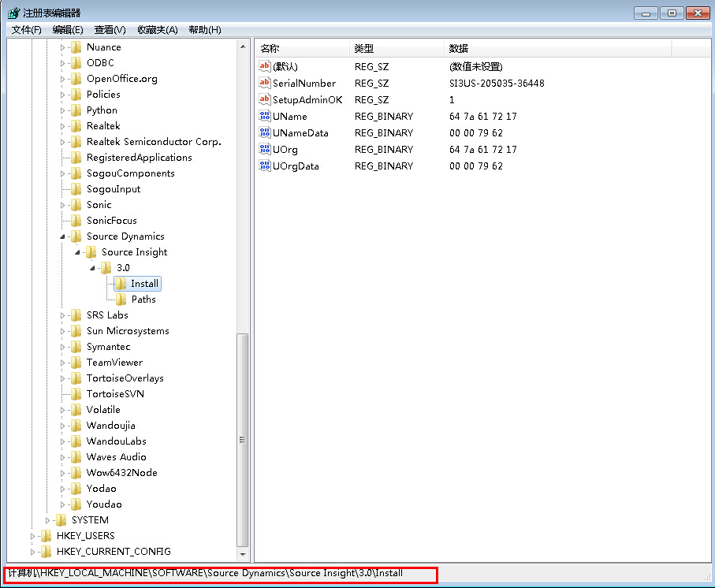Minimize the Registry Editor window
715x588 pixels.
coord(646,13)
